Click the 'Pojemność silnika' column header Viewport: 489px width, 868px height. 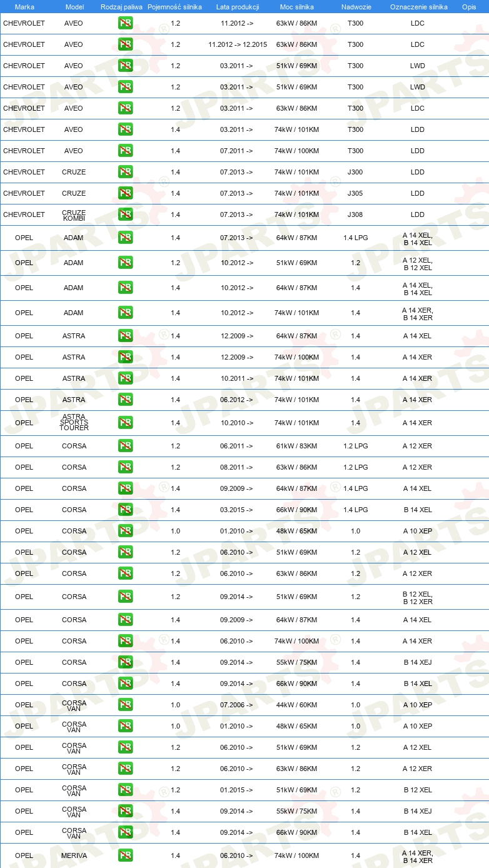pyautogui.click(x=174, y=7)
